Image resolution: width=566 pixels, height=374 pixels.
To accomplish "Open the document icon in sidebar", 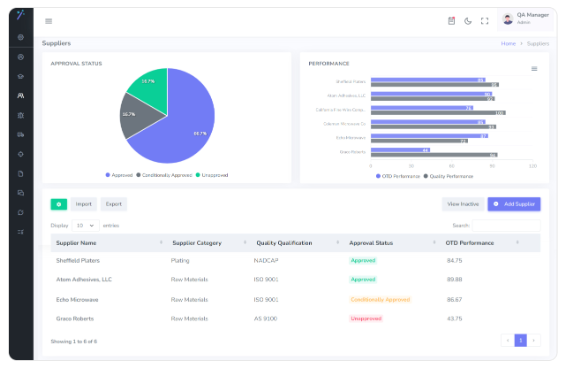I will tap(21, 174).
